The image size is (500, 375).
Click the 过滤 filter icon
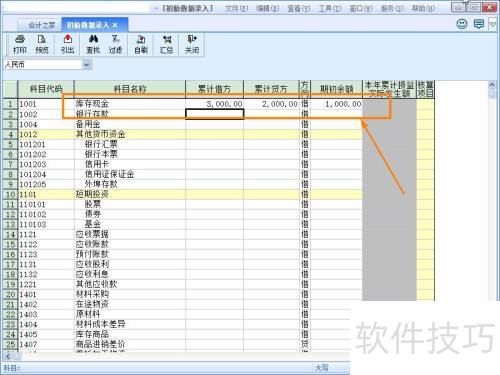click(x=115, y=44)
